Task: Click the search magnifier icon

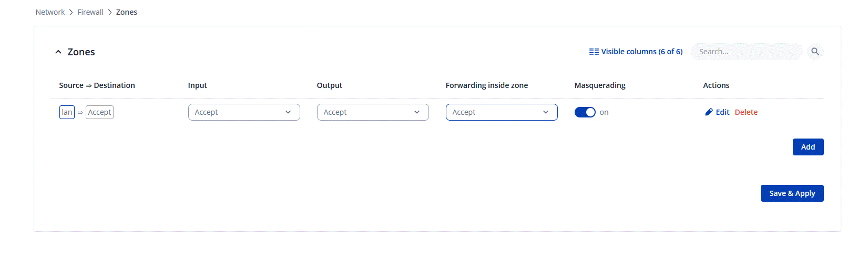Action: click(x=815, y=52)
